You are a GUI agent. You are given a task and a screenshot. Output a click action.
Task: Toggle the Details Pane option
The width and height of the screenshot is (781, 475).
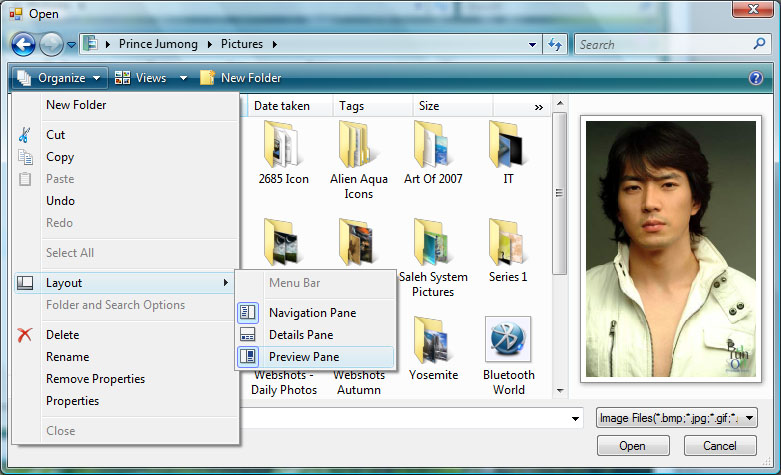[315, 335]
